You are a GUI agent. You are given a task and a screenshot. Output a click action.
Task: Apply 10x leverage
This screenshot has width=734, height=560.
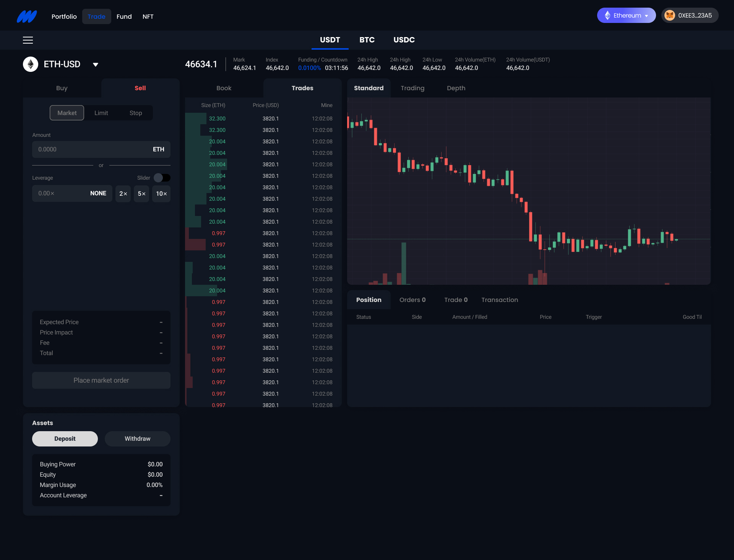point(161,193)
